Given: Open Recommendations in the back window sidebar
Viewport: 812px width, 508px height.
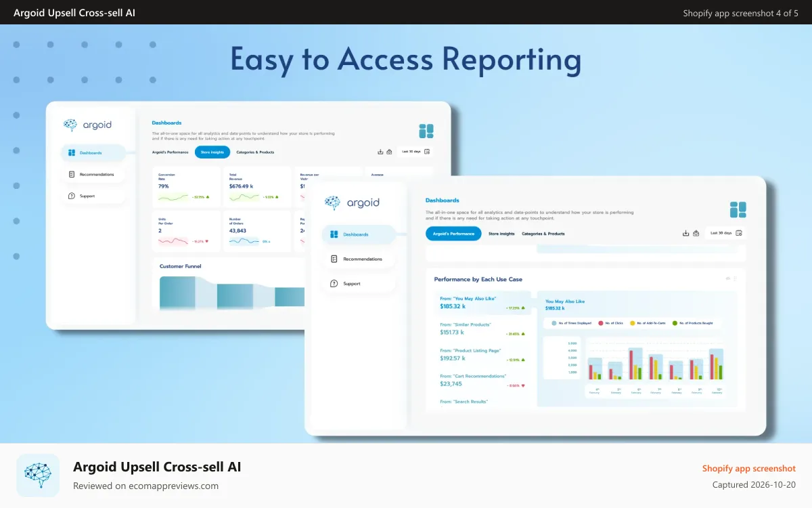Looking at the screenshot, I should pyautogui.click(x=93, y=175).
